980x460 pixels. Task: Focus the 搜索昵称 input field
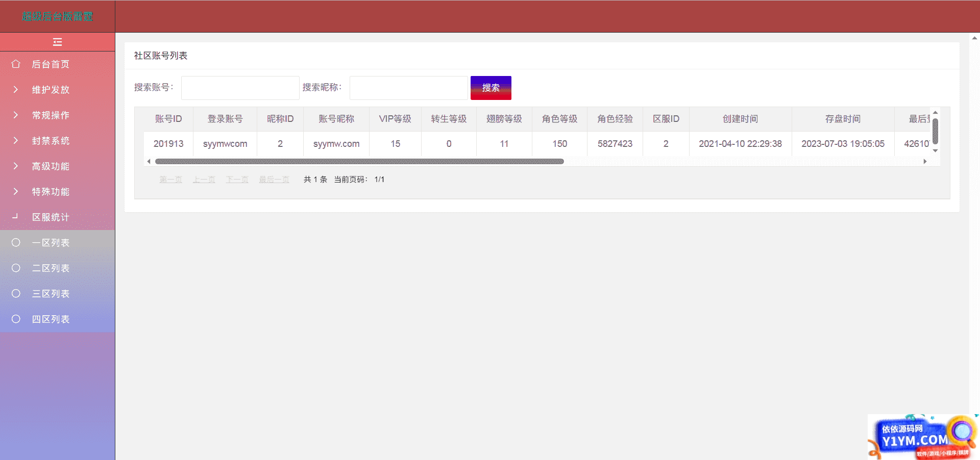pos(408,88)
